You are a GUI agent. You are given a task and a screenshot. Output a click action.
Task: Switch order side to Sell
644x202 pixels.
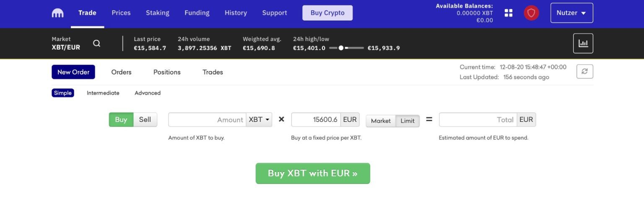click(145, 119)
